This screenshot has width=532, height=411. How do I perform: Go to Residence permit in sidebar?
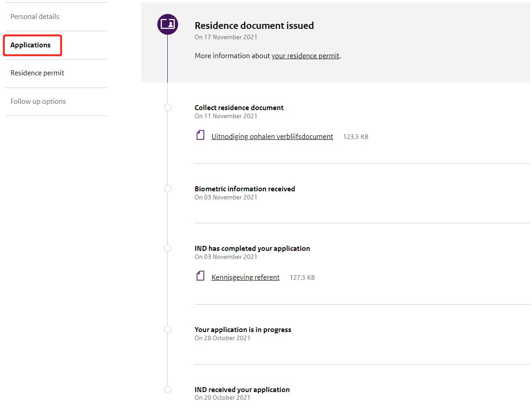37,73
